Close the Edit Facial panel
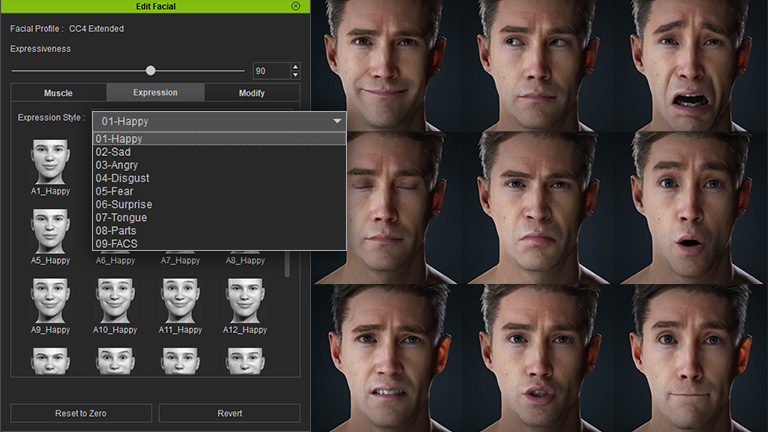Screen dimensions: 768x432 click(295, 6)
